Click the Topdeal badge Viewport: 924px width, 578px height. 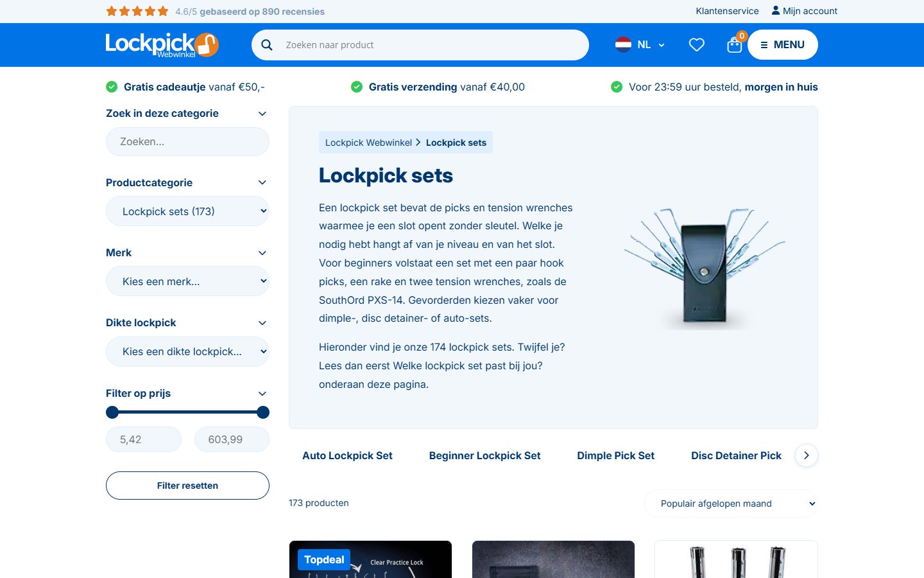[324, 560]
